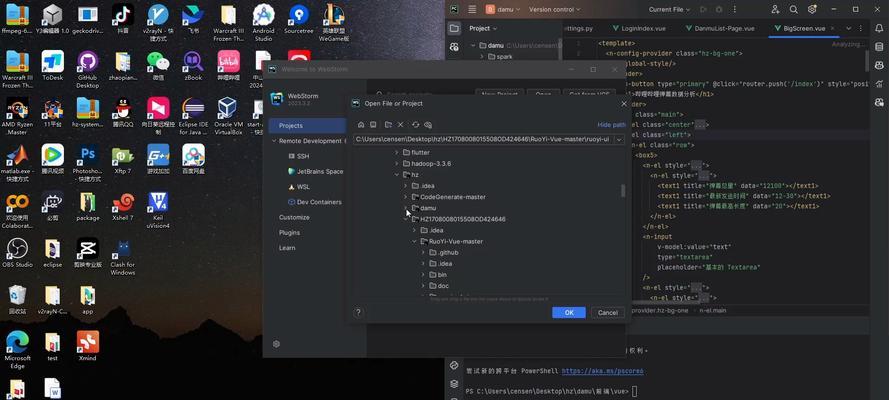The image size is (889, 400).
Task: Open GitHub Desktop shortcut
Action: click(x=87, y=69)
